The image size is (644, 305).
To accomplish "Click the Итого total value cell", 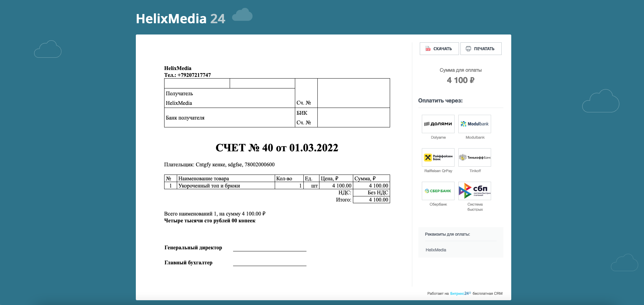I will point(371,200).
